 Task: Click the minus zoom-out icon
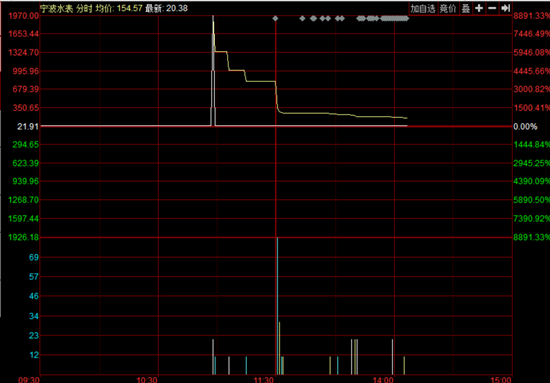[492, 8]
